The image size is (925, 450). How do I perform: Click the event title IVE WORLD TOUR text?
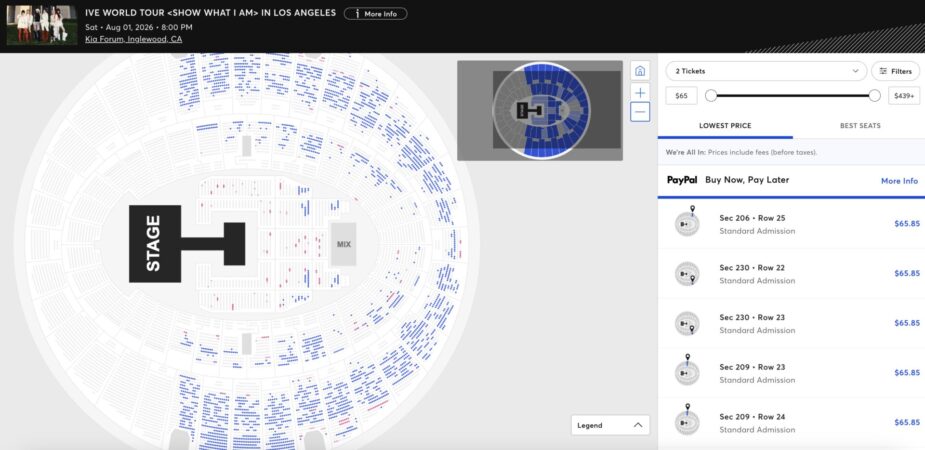(211, 13)
